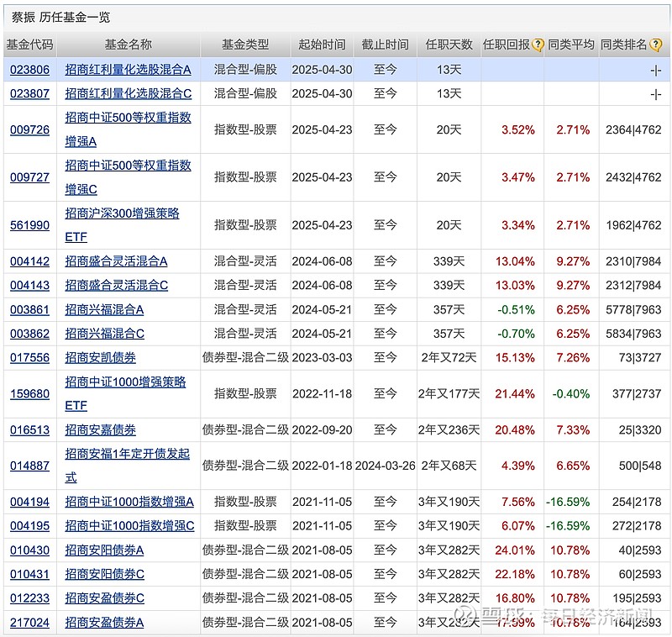This screenshot has height=637, width=672.
Task: Open fund code 017556 link
Action: point(29,358)
